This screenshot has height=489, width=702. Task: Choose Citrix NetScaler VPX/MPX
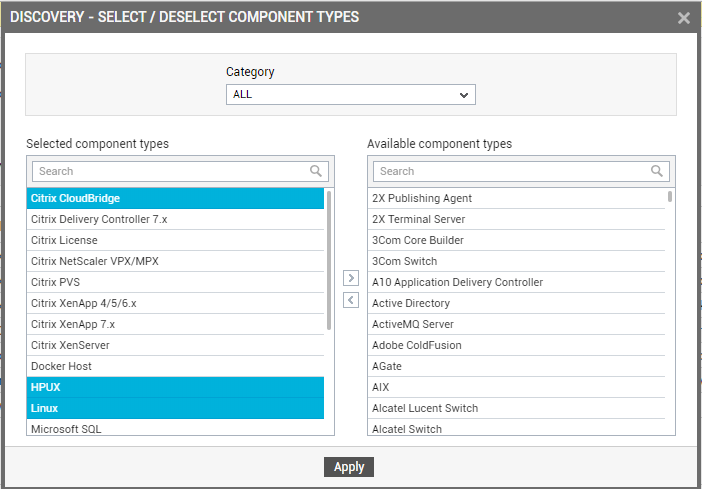[175, 261]
